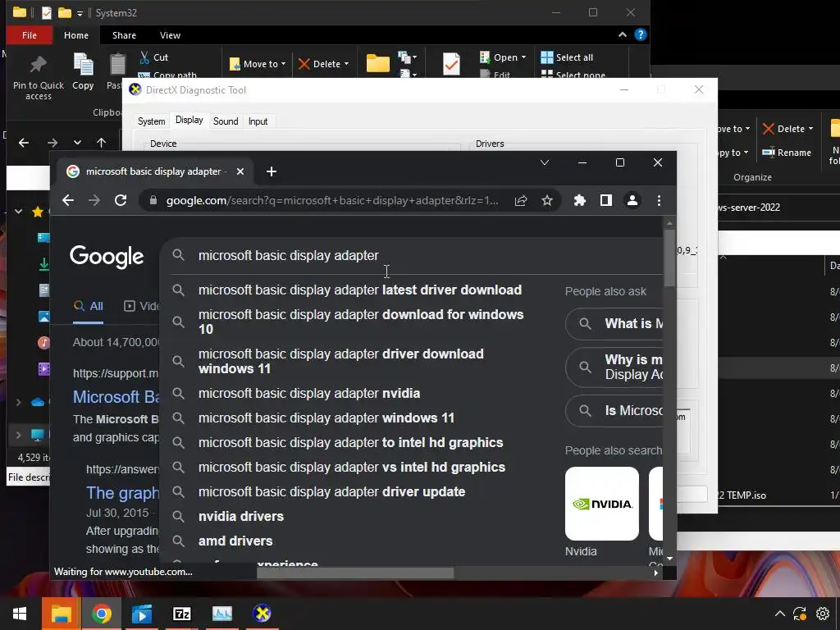The image size is (840, 630).
Task: Open recent locations dropdown in System32 Explorer
Action: point(77,143)
